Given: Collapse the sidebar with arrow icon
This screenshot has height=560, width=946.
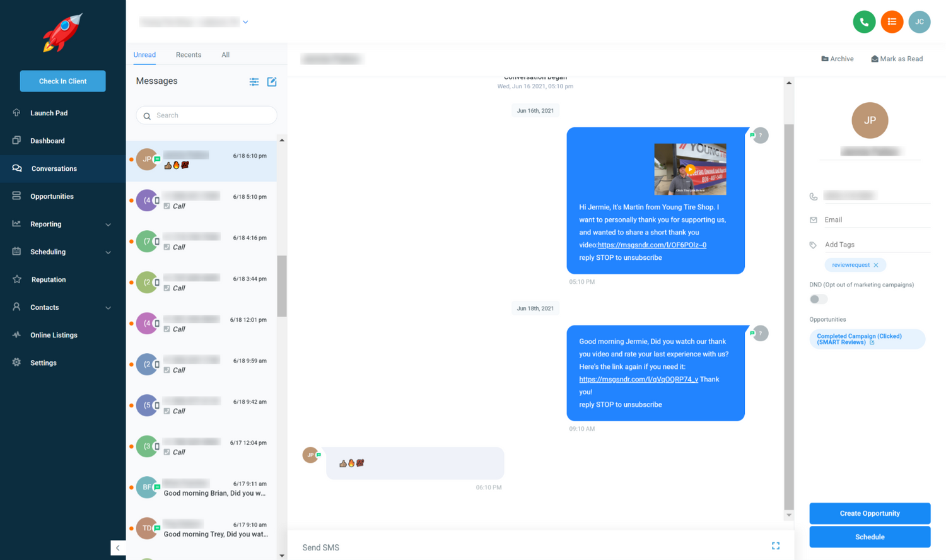Looking at the screenshot, I should (x=118, y=548).
